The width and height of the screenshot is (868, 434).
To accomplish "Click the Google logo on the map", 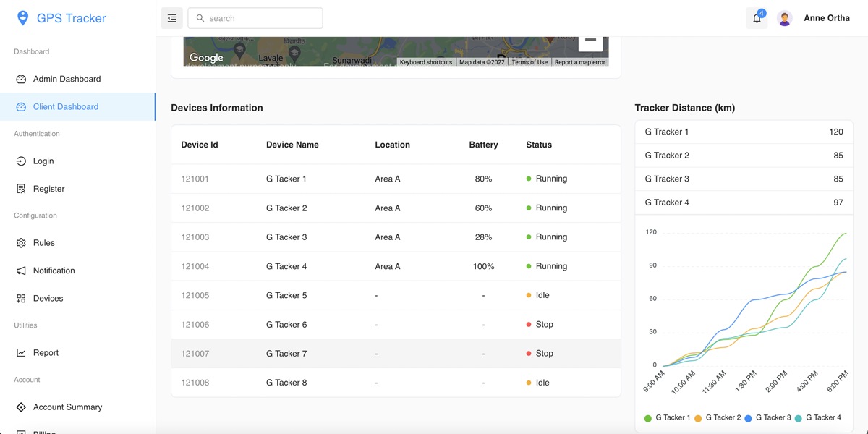I will (x=206, y=58).
